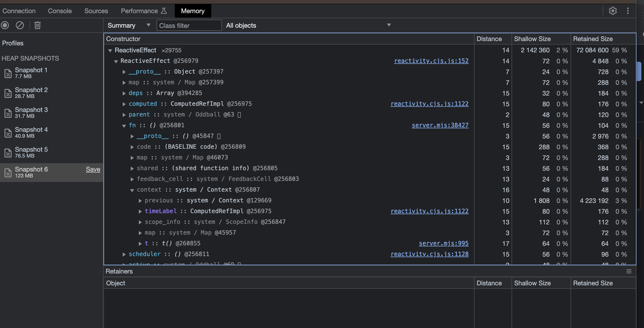Select Snapshot 5 76.5 MB
The image size is (644, 328).
51,152
